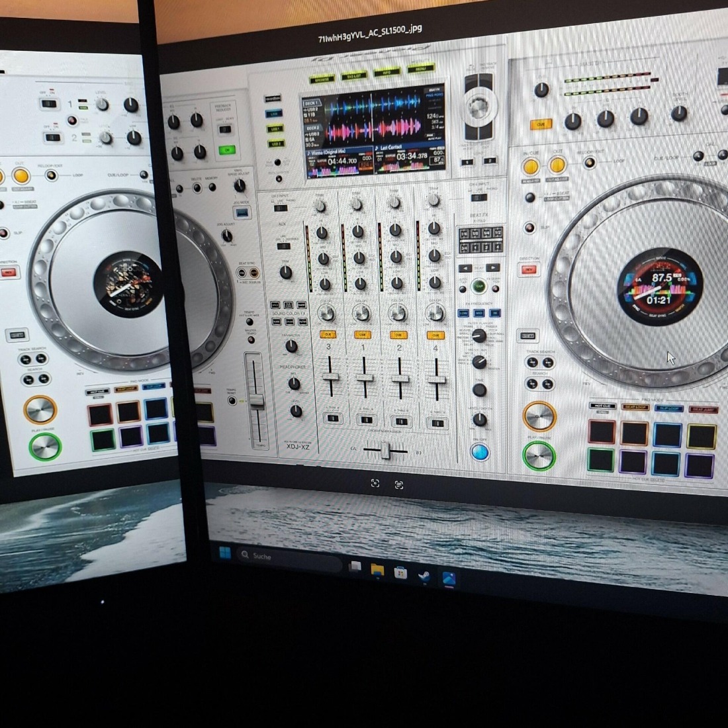Click the orange cue button on the left monitor
The width and height of the screenshot is (728, 728).
click(x=40, y=410)
